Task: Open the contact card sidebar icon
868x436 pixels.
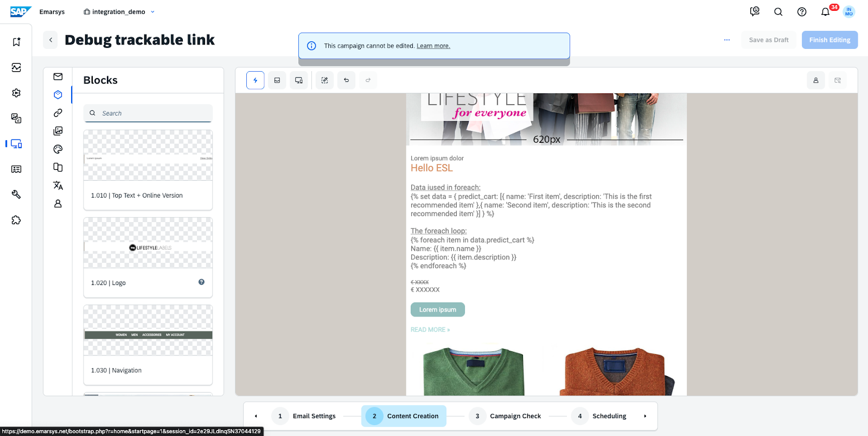Action: pyautogui.click(x=16, y=169)
